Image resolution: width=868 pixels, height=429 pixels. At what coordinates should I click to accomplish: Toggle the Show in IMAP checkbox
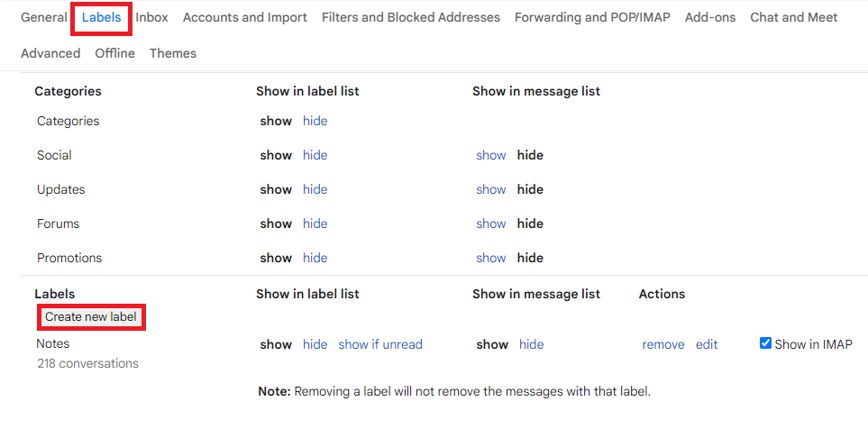click(765, 343)
